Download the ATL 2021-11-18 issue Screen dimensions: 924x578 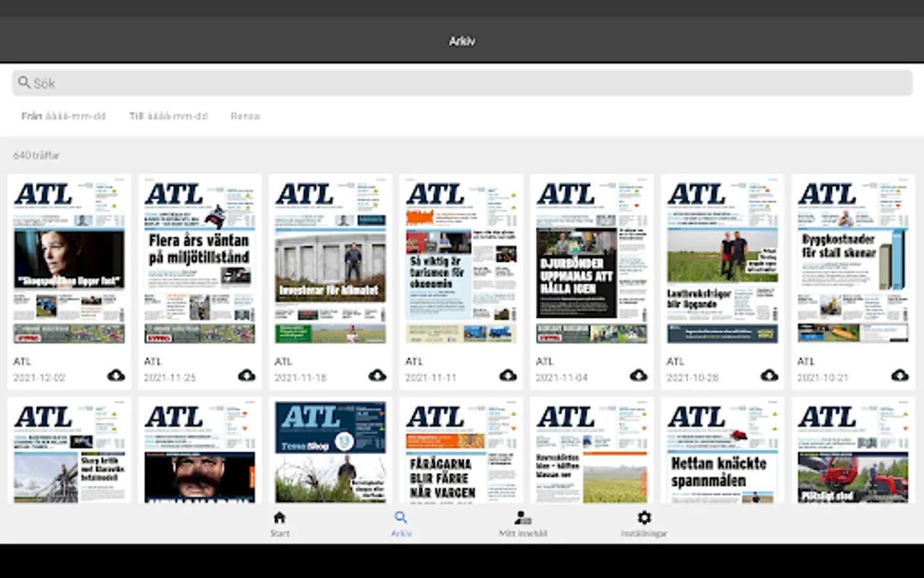click(x=377, y=375)
